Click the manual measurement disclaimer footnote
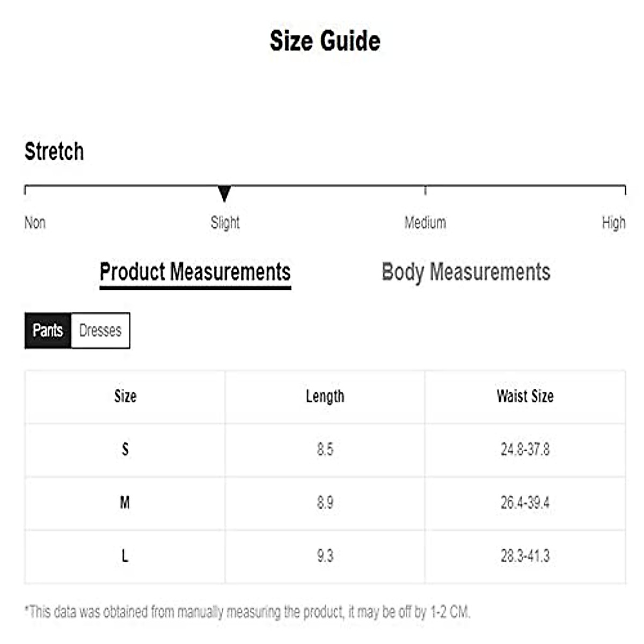This screenshot has width=644, height=644. (247, 612)
